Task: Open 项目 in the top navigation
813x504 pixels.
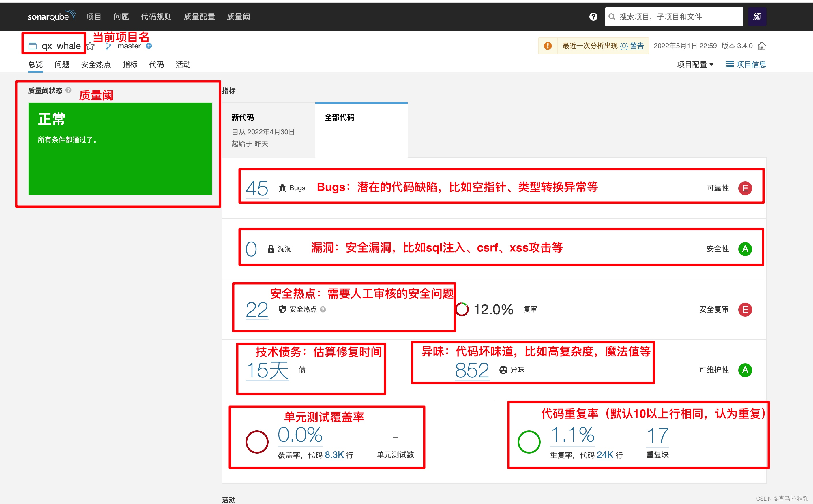Action: tap(94, 17)
